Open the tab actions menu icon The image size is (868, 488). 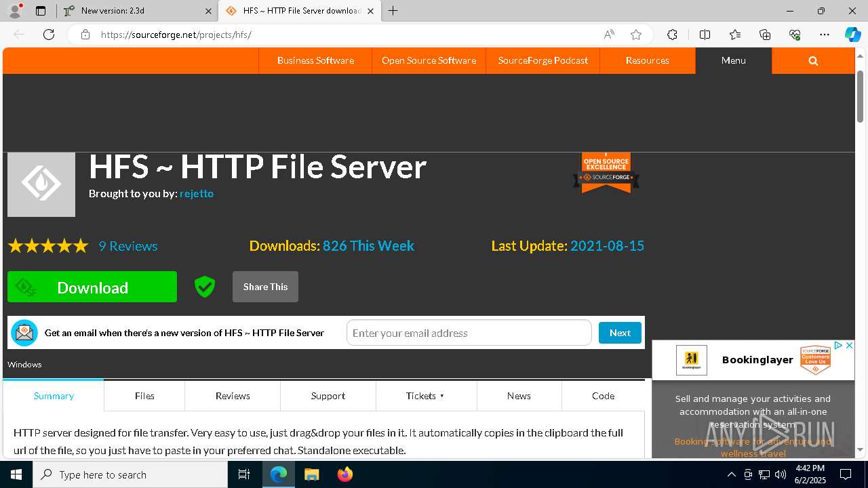pyautogui.click(x=41, y=11)
